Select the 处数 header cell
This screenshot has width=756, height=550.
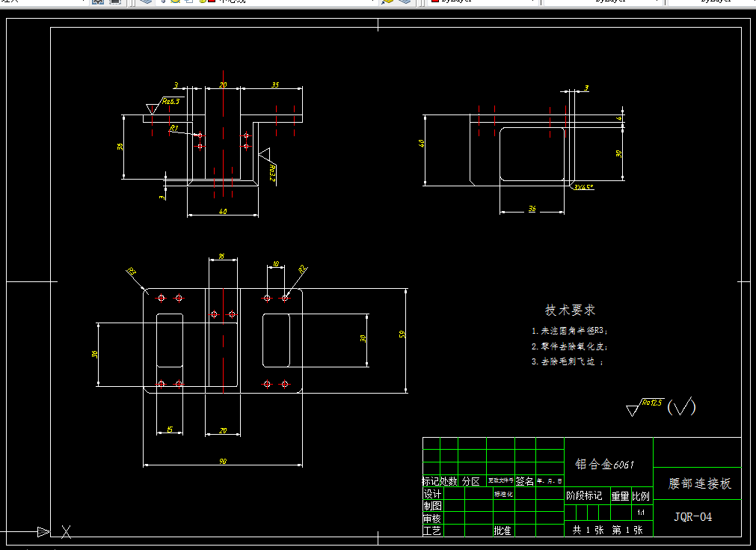449,481
